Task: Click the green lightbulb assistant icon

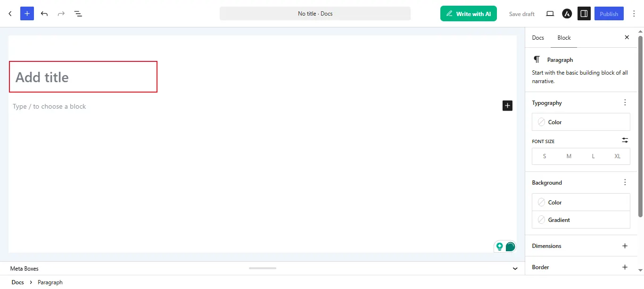Action: pyautogui.click(x=500, y=246)
